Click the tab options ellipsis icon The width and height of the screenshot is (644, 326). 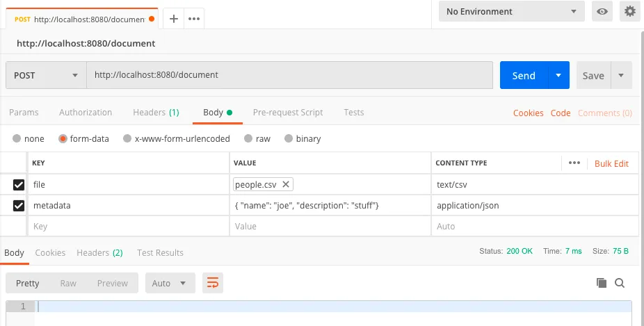click(x=193, y=19)
